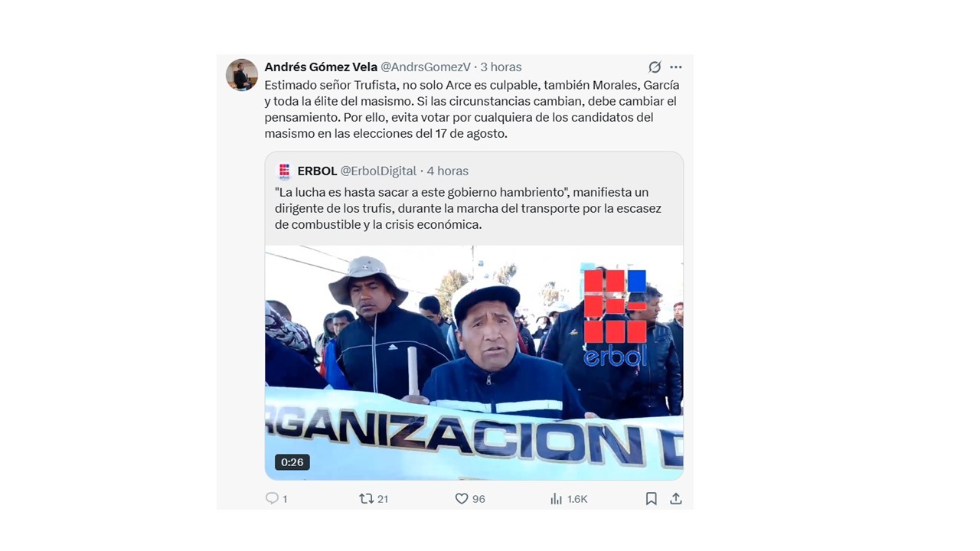Click the main tweet text about masismo
The height and width of the screenshot is (551, 980).
pyautogui.click(x=472, y=109)
